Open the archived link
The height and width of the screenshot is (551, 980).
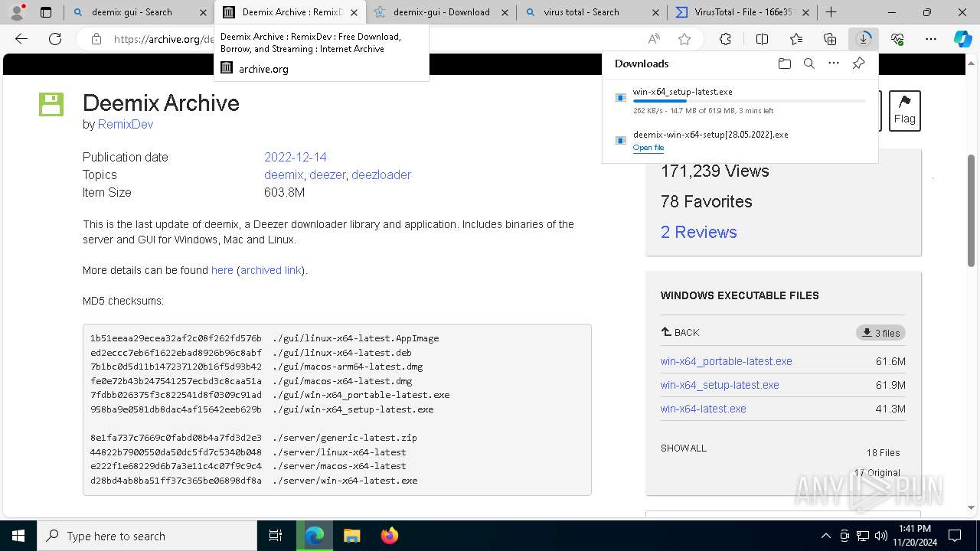point(271,270)
